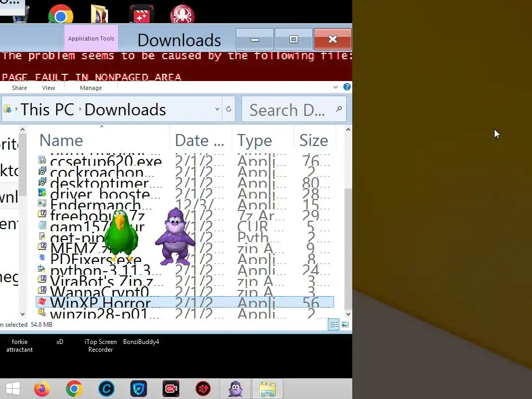Switch to BonziBuddy taskbar icon

[235, 389]
